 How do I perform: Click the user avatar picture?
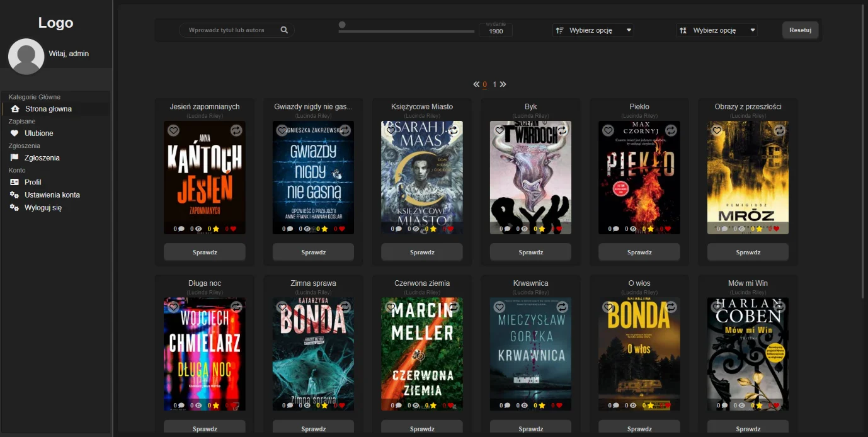(26, 57)
